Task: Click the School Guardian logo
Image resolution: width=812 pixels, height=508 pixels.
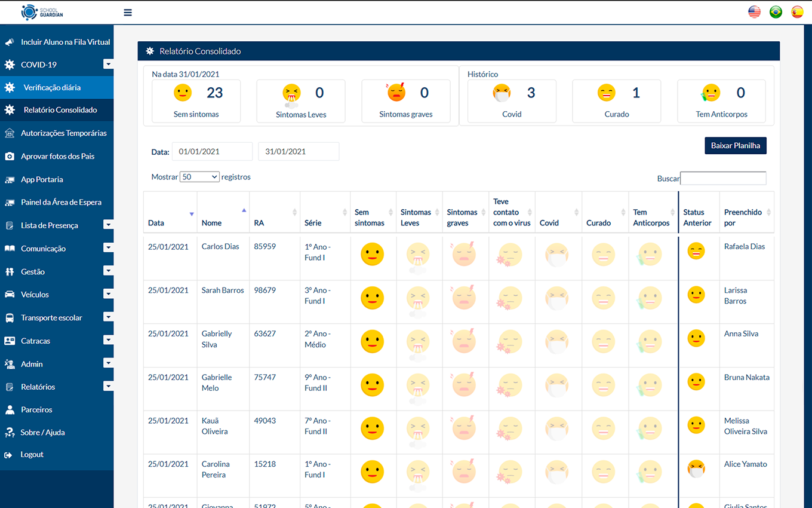Action: tap(42, 12)
